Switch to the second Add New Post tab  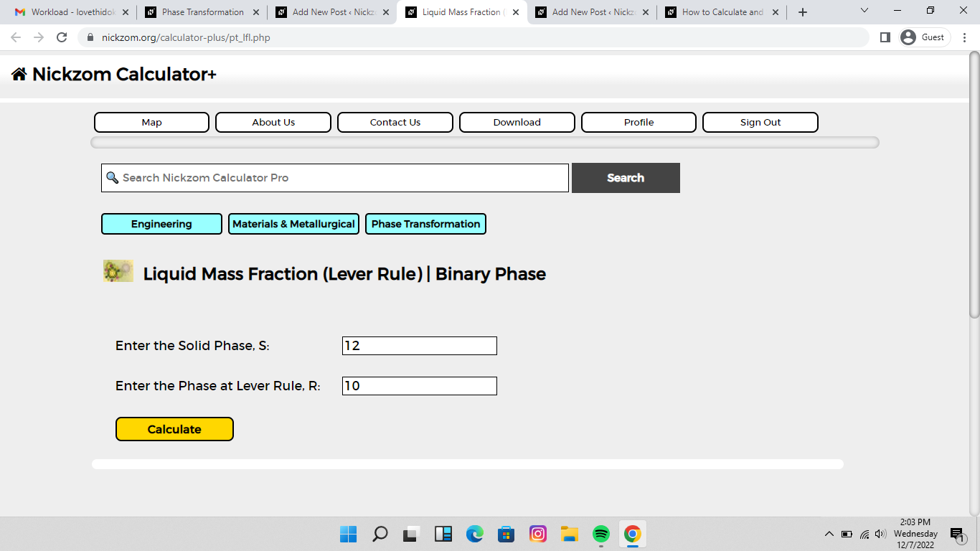pyautogui.click(x=592, y=12)
